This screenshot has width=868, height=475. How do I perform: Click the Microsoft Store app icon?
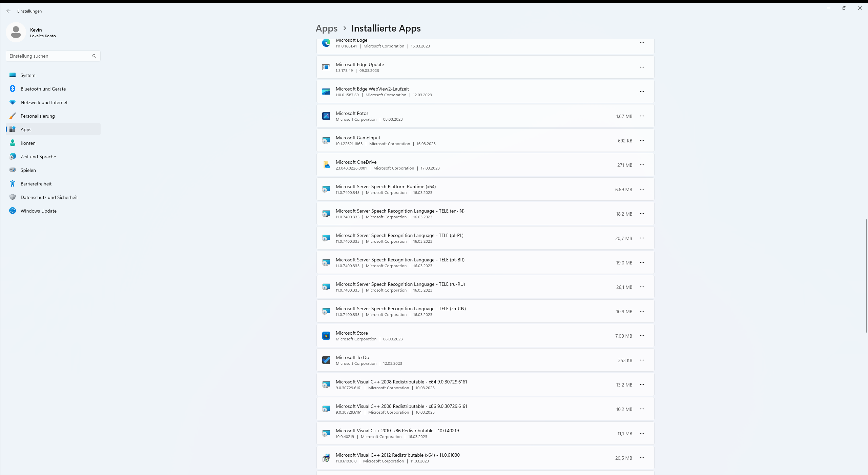click(326, 336)
